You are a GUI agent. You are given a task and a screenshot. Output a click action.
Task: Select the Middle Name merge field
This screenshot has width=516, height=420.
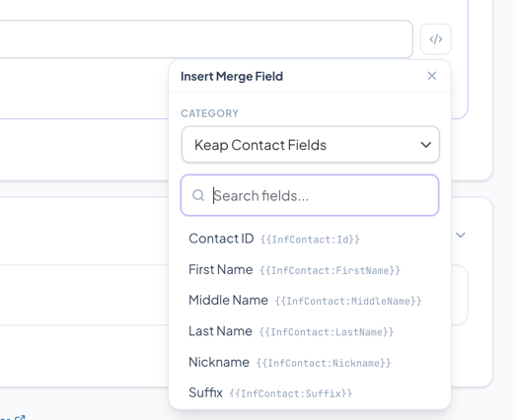[x=310, y=301]
